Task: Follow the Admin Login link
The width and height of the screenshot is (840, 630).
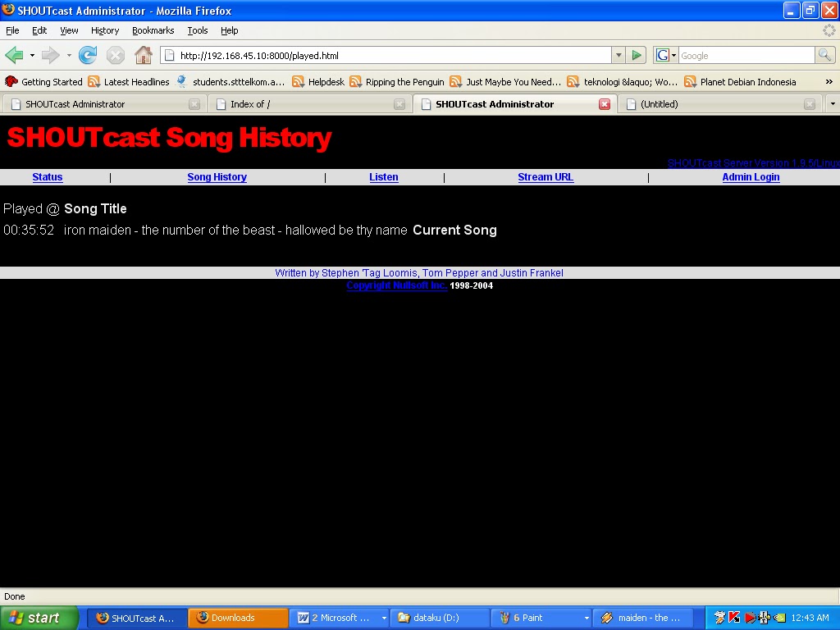Action: [x=751, y=177]
